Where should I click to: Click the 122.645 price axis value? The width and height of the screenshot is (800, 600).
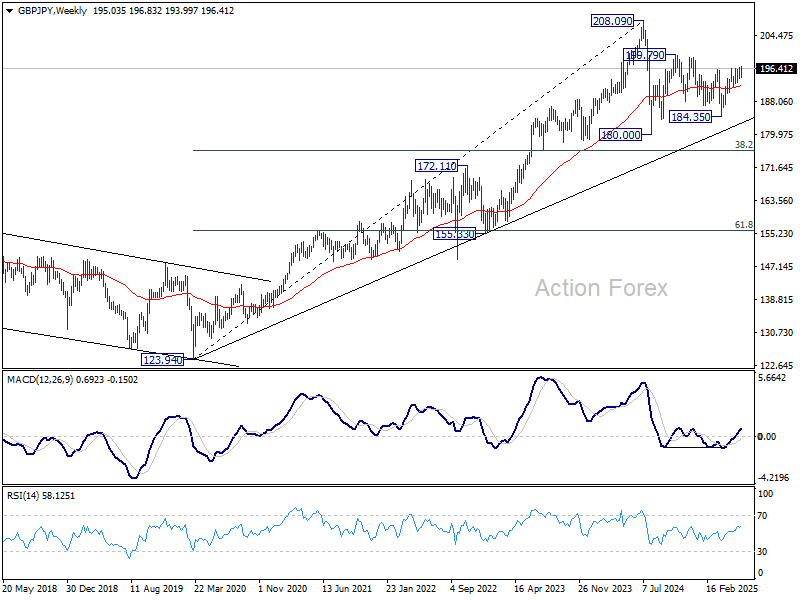(x=776, y=366)
